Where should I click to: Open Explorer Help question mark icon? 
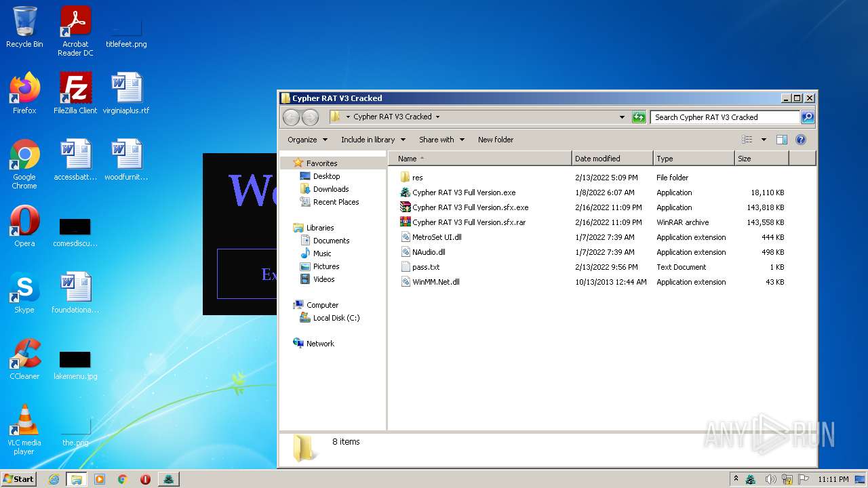coord(800,140)
